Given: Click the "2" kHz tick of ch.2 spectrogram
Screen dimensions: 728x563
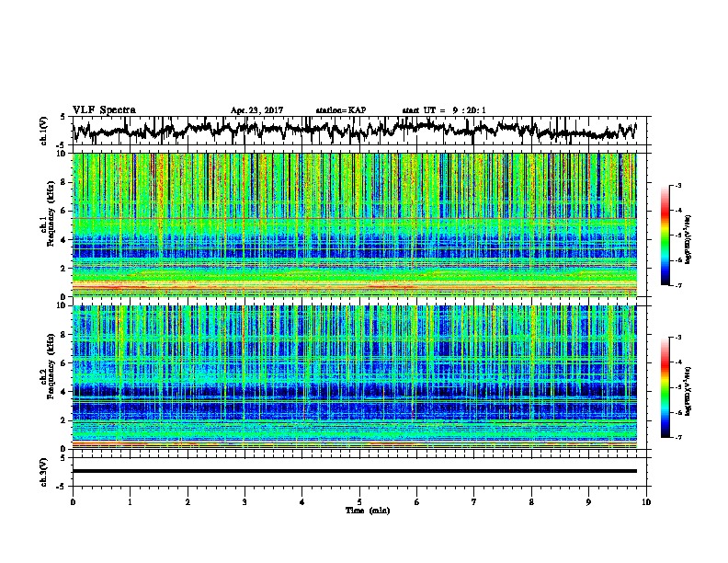Looking at the screenshot, I should (63, 420).
